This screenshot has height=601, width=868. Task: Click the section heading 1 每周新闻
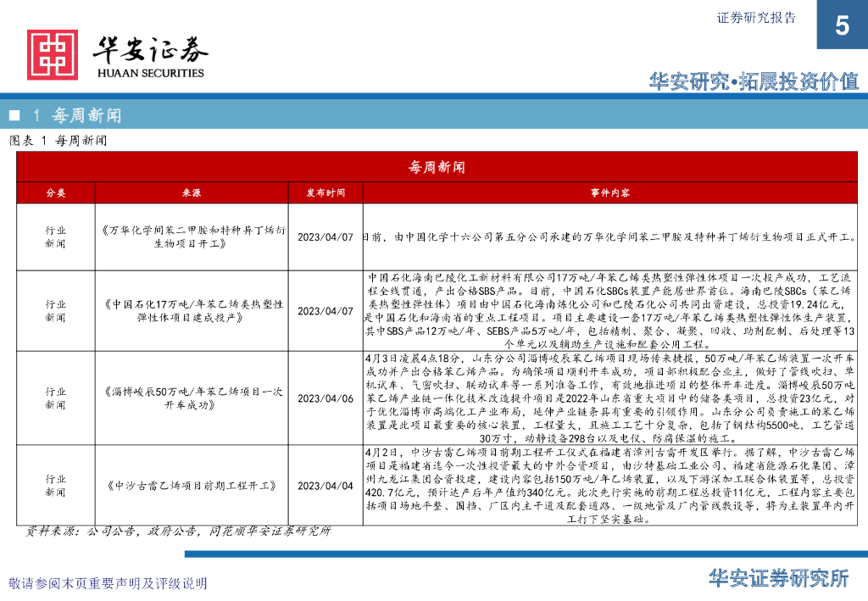77,115
